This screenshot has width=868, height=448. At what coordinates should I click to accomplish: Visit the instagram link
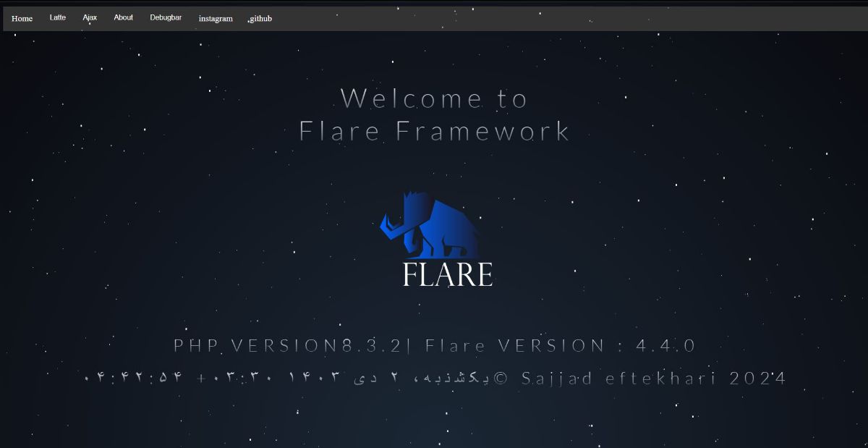click(x=216, y=18)
